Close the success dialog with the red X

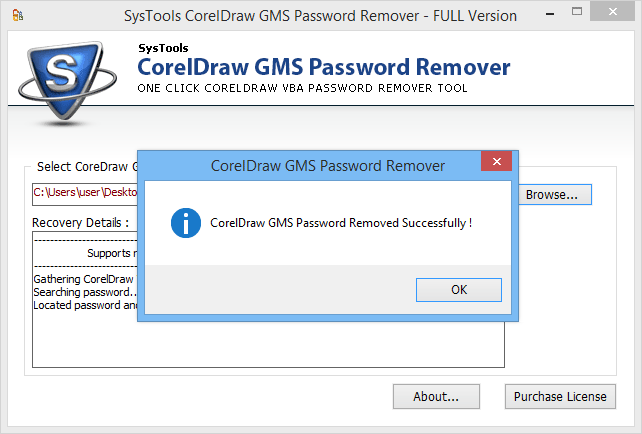[496, 164]
